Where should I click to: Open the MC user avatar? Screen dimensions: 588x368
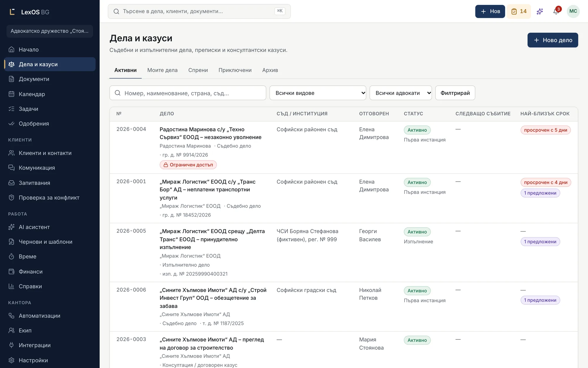pyautogui.click(x=573, y=11)
